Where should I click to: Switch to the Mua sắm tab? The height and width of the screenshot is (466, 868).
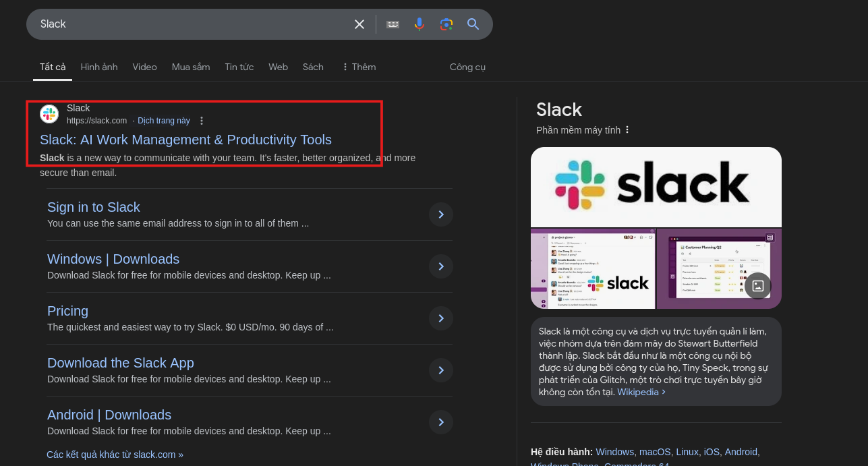[x=191, y=67]
